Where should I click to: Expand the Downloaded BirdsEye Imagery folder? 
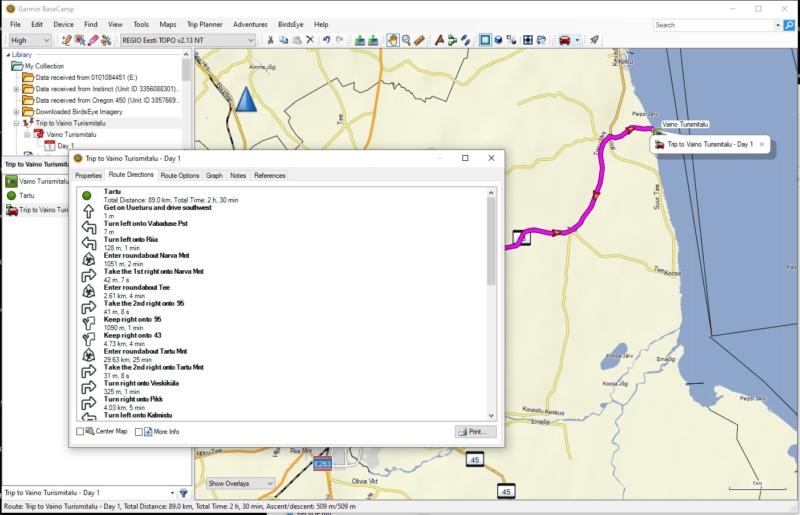click(16, 112)
